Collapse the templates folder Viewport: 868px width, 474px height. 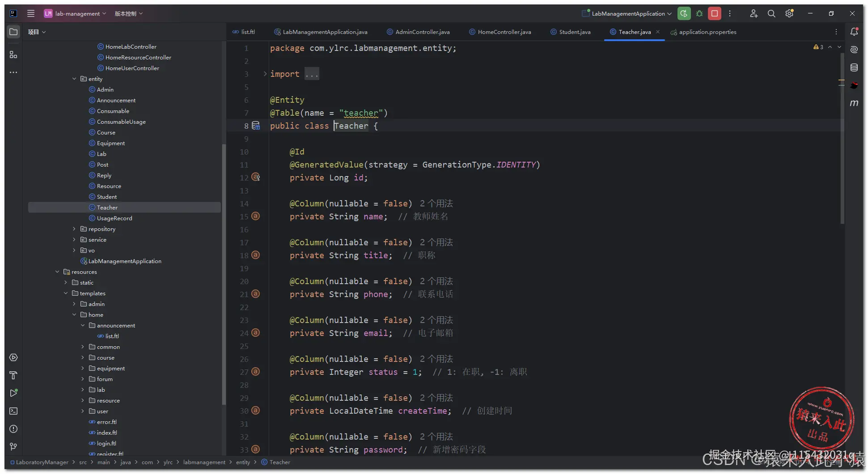66,294
